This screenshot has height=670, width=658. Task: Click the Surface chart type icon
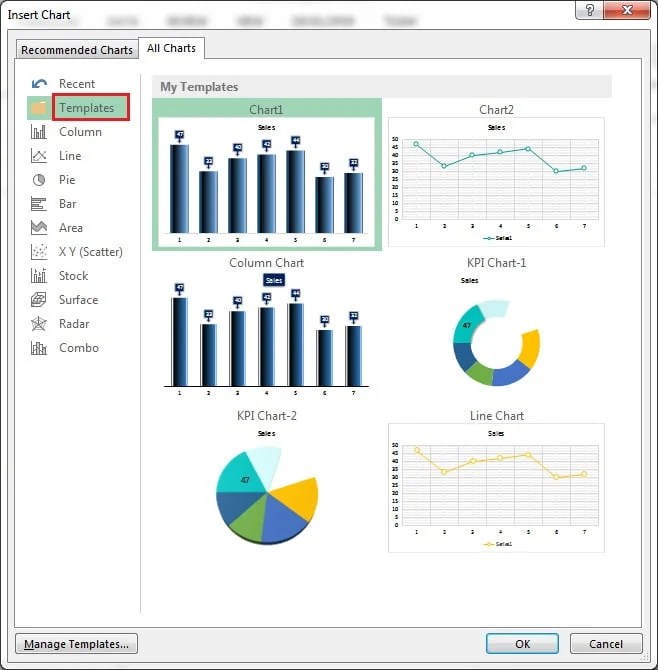pos(39,300)
